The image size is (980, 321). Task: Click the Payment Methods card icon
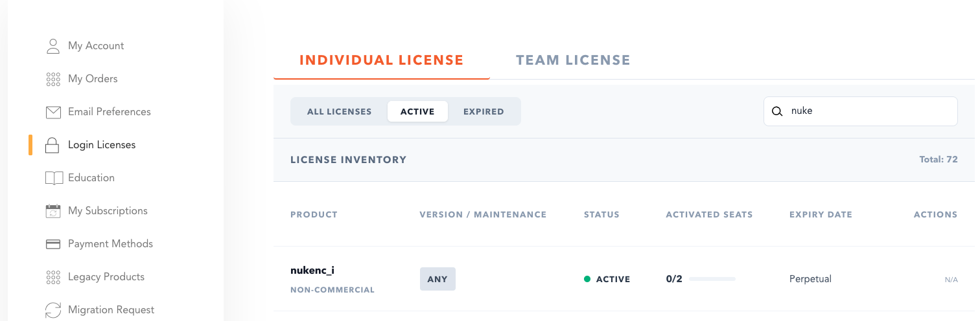(x=53, y=244)
